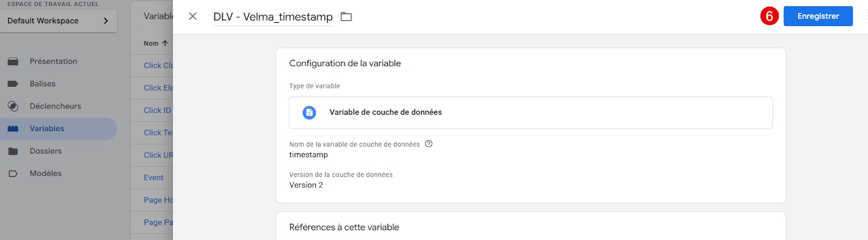The image size is (868, 240).
Task: Close the variable editor panel
Action: point(193,16)
